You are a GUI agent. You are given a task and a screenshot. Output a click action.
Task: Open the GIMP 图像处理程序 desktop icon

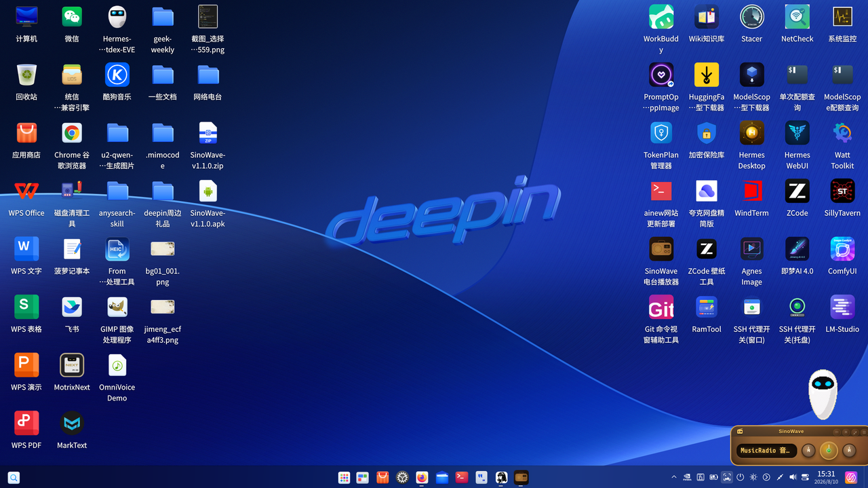click(x=117, y=307)
